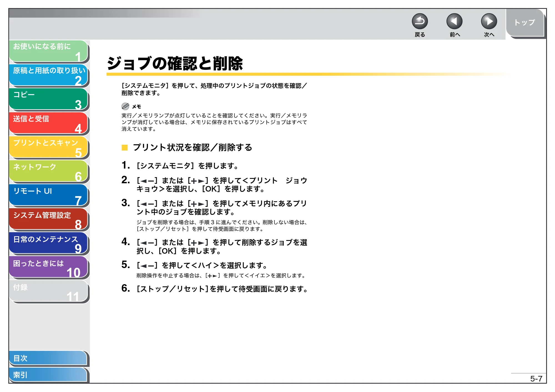Click step 6 ストップ／リセット instruction
Viewport: 555px width, 392px height.
(x=222, y=289)
